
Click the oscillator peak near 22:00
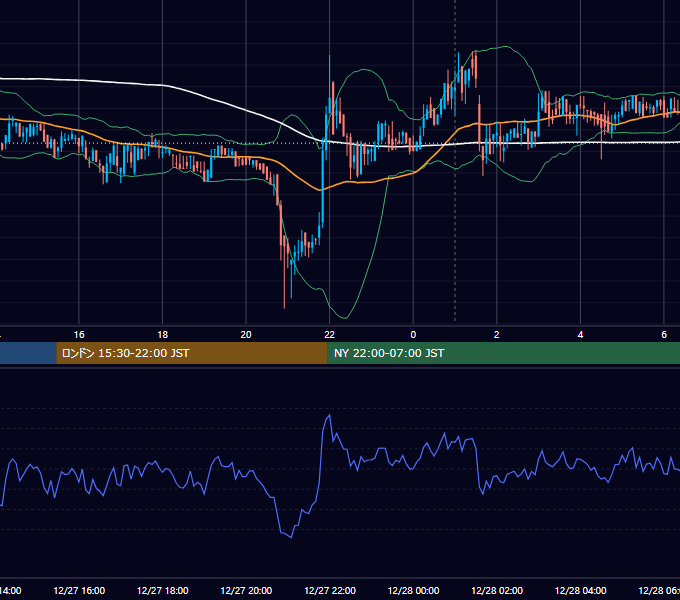[329, 416]
